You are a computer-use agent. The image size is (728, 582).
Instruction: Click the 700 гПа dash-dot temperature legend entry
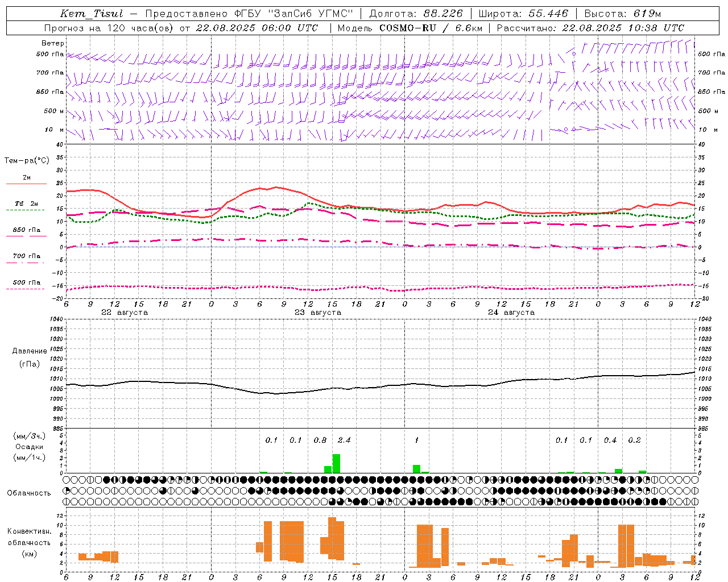click(27, 256)
